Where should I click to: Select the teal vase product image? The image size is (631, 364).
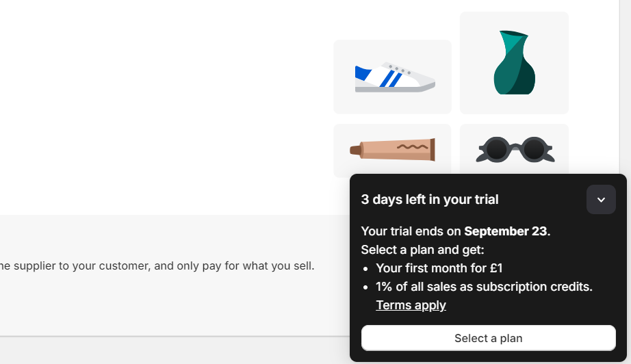(515, 62)
